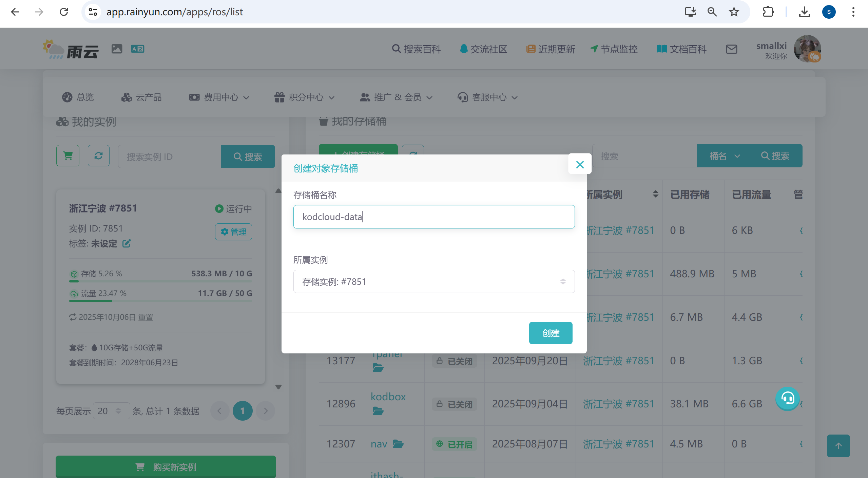The image size is (868, 478).
Task: Click the language translate icon
Action: coord(137,49)
